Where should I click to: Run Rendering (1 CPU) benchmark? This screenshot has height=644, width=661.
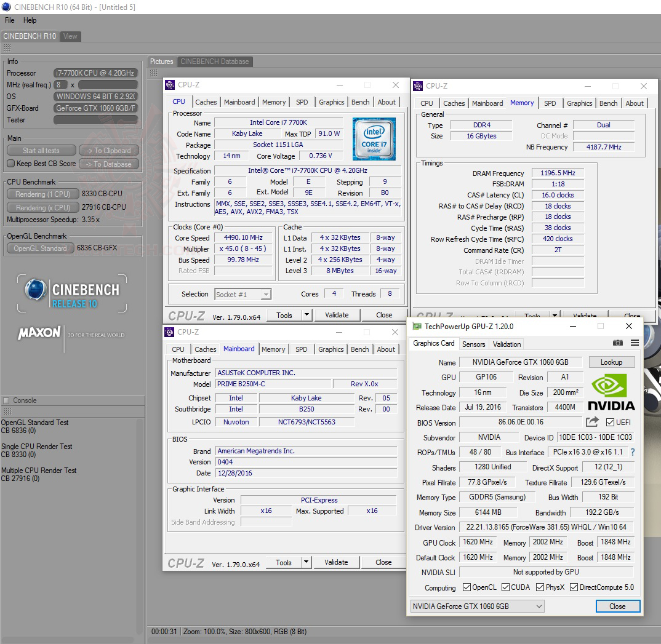(x=43, y=194)
